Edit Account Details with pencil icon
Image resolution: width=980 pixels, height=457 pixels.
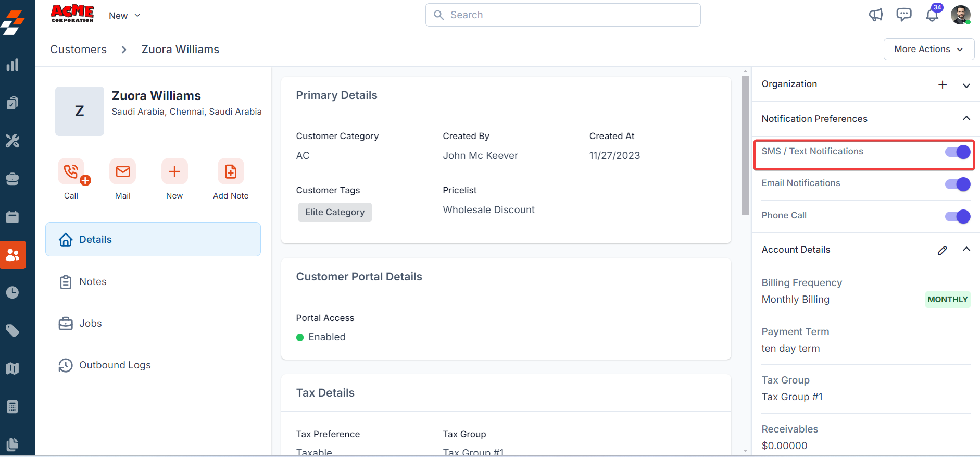[x=943, y=250]
